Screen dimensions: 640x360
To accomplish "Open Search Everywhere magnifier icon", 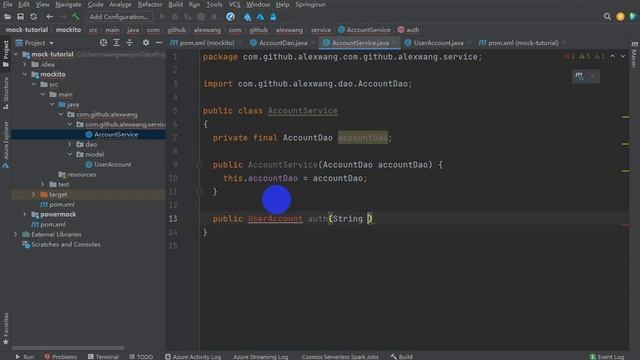I will tap(607, 17).
